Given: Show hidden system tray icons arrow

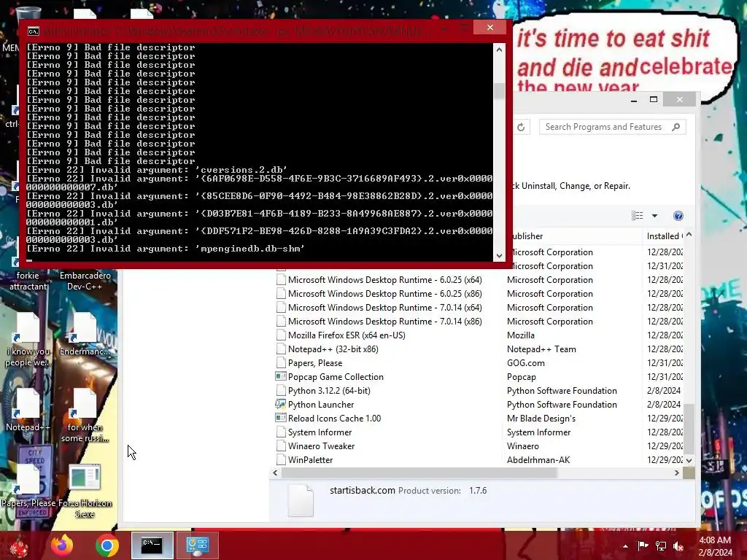Looking at the screenshot, I should point(625,546).
